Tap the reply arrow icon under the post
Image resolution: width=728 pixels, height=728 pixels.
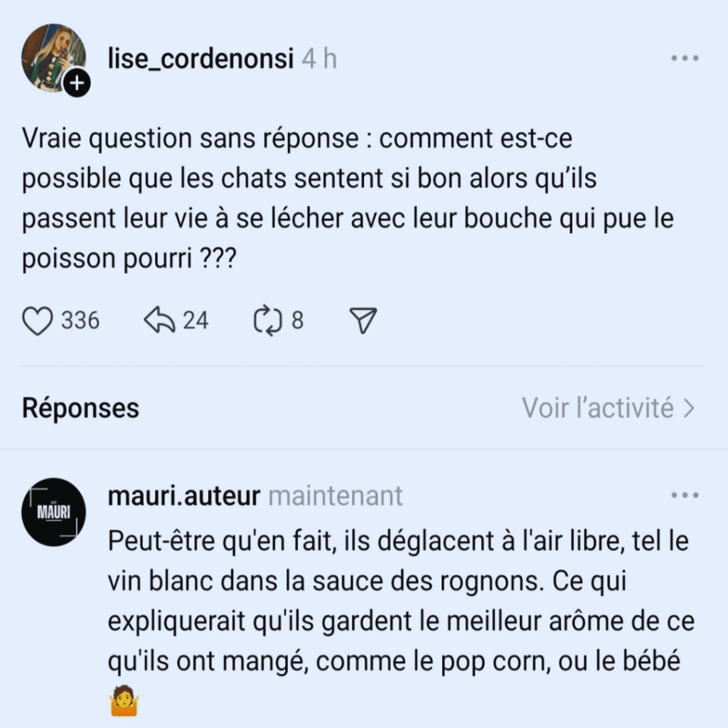coord(159,321)
